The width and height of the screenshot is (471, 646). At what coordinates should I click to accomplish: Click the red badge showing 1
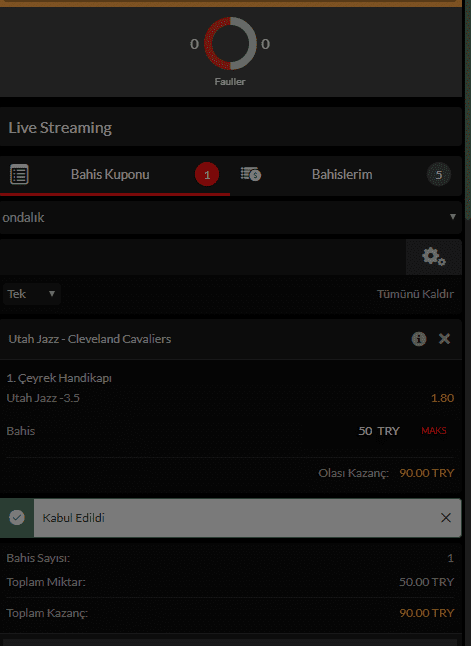[207, 174]
